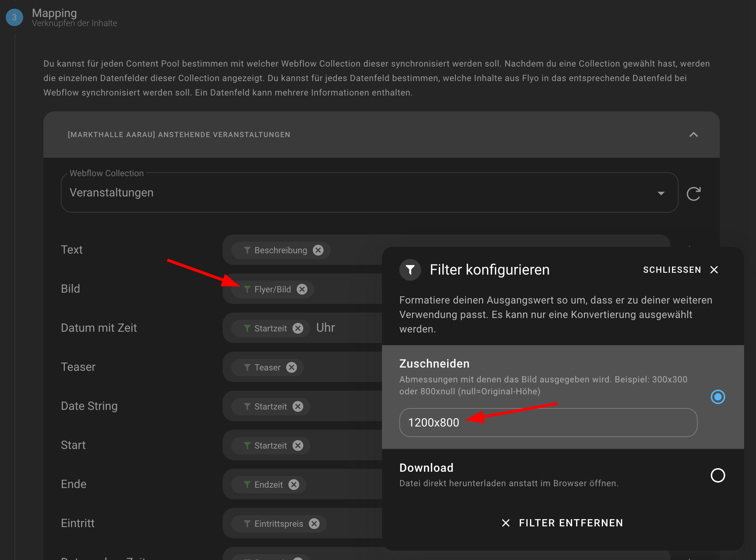Viewport: 756px width, 560px height.
Task: Collapse the Anstehende Veranstaltungen panel
Action: coord(693,134)
